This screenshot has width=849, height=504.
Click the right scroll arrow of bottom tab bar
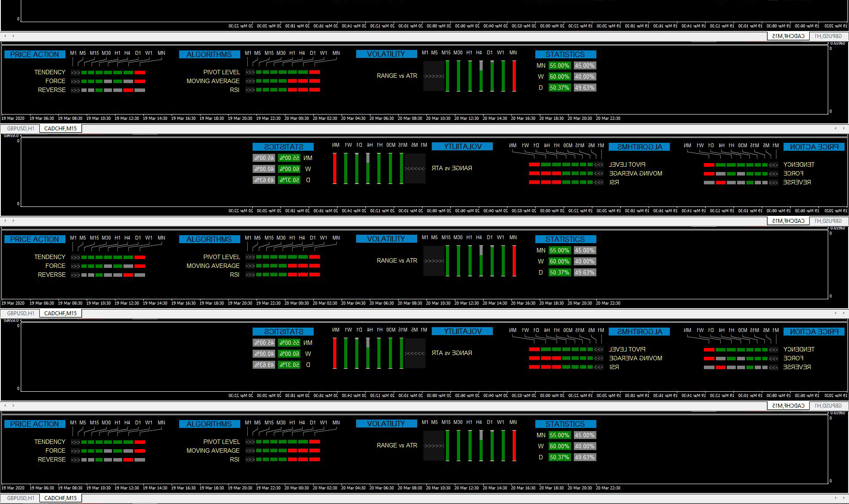pyautogui.click(x=844, y=498)
